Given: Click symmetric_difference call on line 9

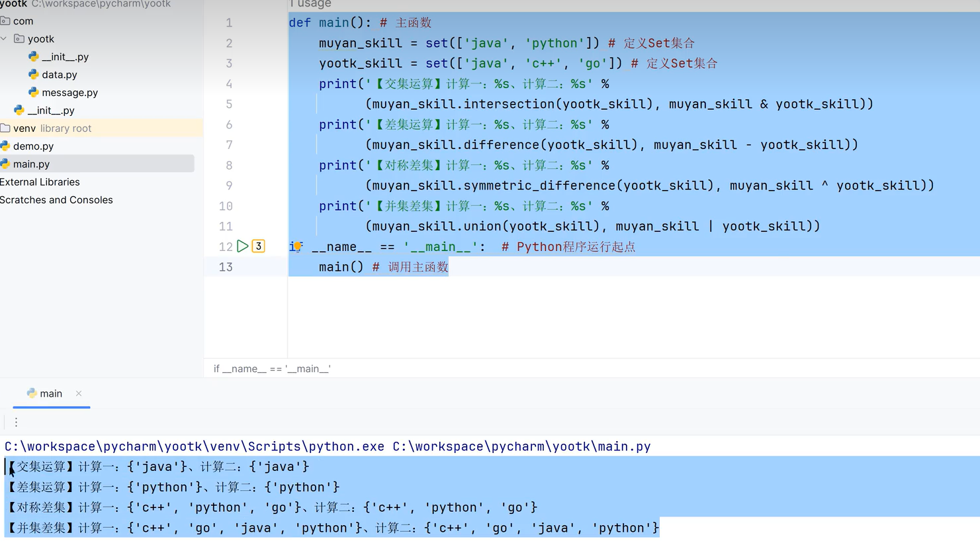Looking at the screenshot, I should [539, 185].
